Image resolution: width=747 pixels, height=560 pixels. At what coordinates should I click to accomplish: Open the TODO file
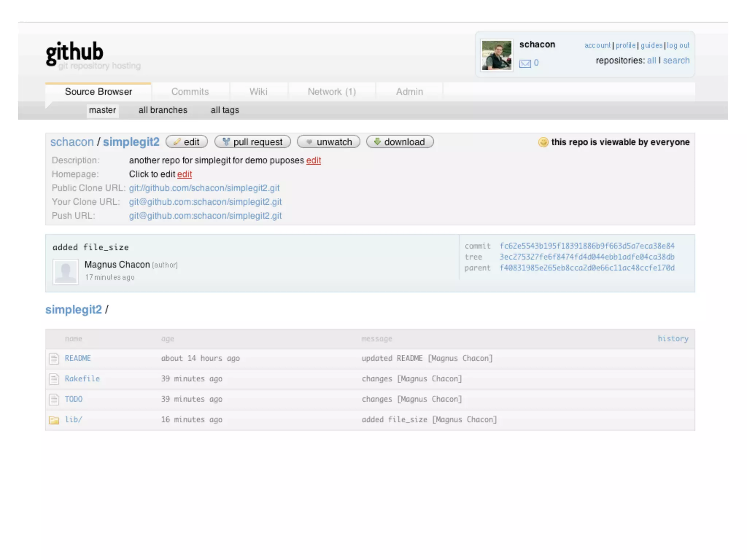pos(73,399)
